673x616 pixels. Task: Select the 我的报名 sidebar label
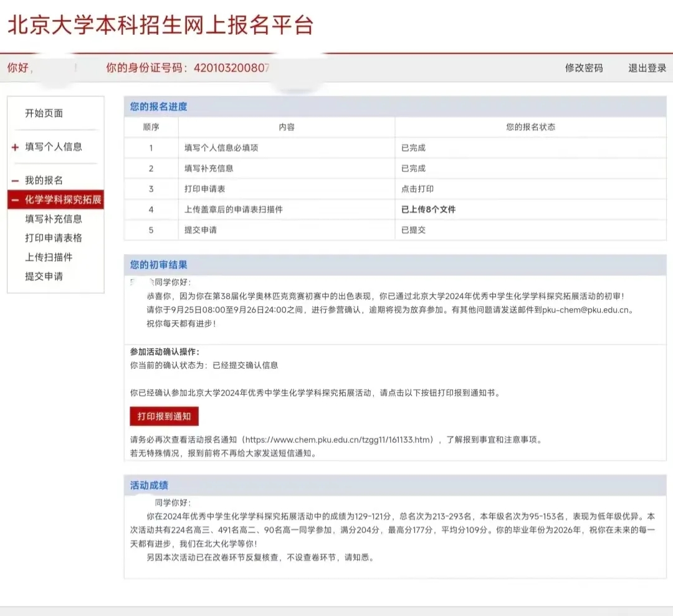click(x=44, y=180)
